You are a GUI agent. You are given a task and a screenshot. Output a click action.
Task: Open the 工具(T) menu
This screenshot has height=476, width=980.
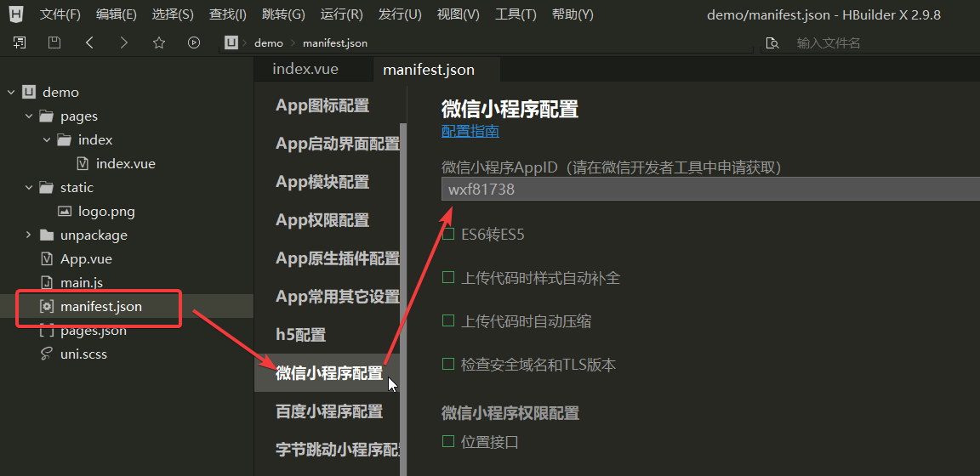[x=516, y=14]
